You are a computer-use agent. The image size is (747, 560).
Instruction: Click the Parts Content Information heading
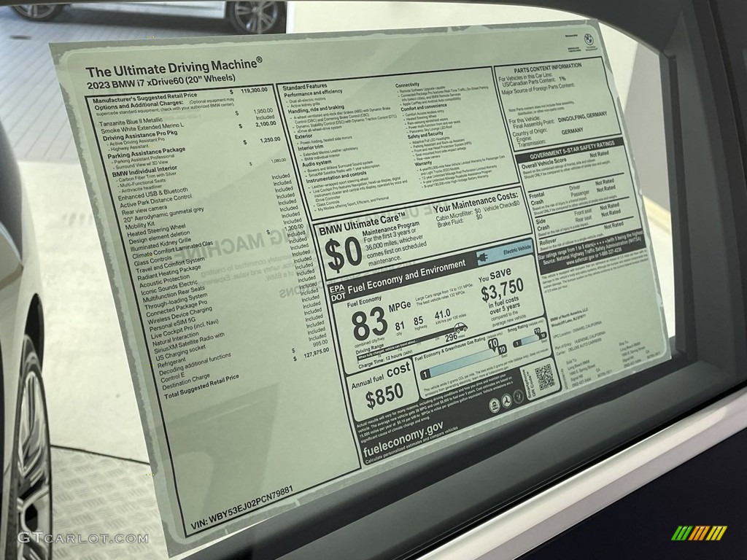click(x=547, y=68)
